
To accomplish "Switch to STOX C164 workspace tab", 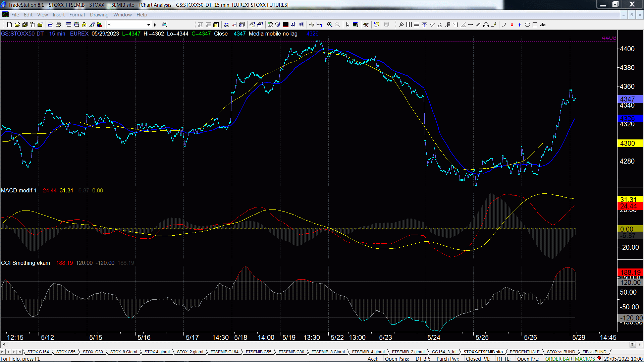I will tap(38, 352).
